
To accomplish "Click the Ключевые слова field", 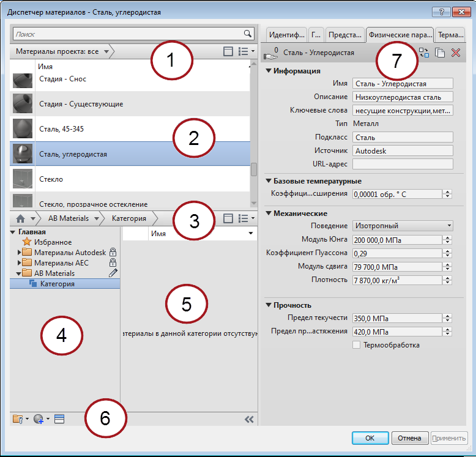I will 403,111.
